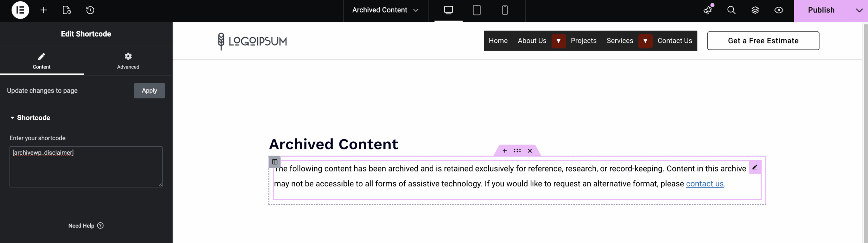Image resolution: width=868 pixels, height=243 pixels.
Task: Open the Need Help link
Action: tap(86, 226)
